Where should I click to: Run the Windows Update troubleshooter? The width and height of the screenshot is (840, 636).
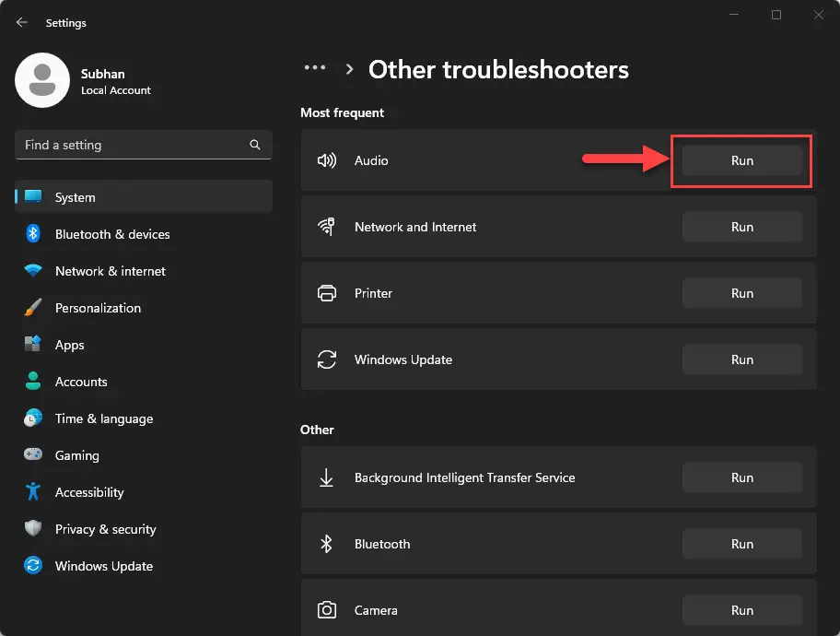click(742, 359)
